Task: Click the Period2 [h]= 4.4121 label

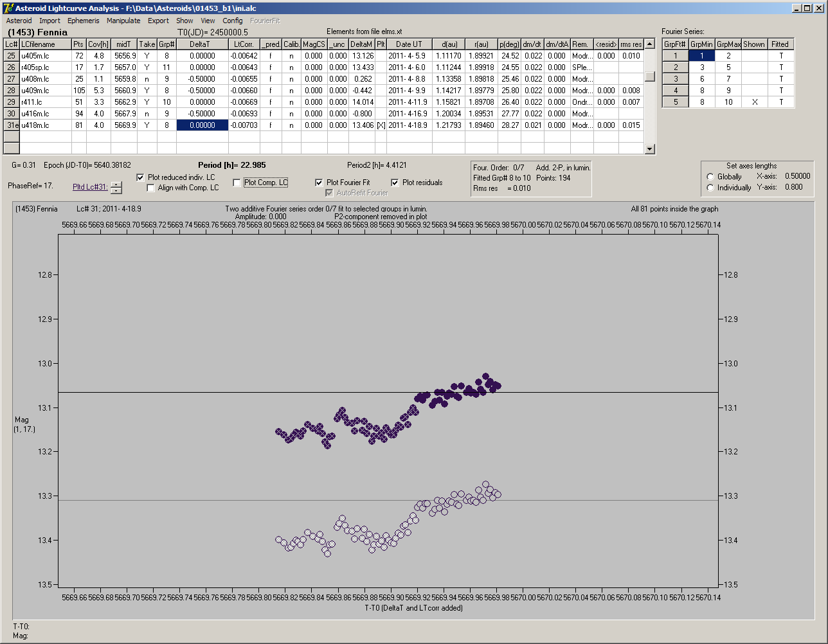Action: point(377,165)
